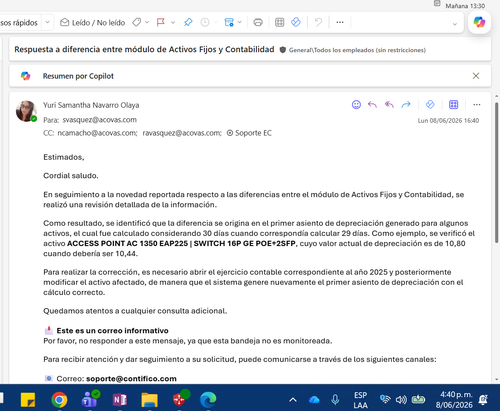Open more message actions (three dots)

[x=477, y=105]
